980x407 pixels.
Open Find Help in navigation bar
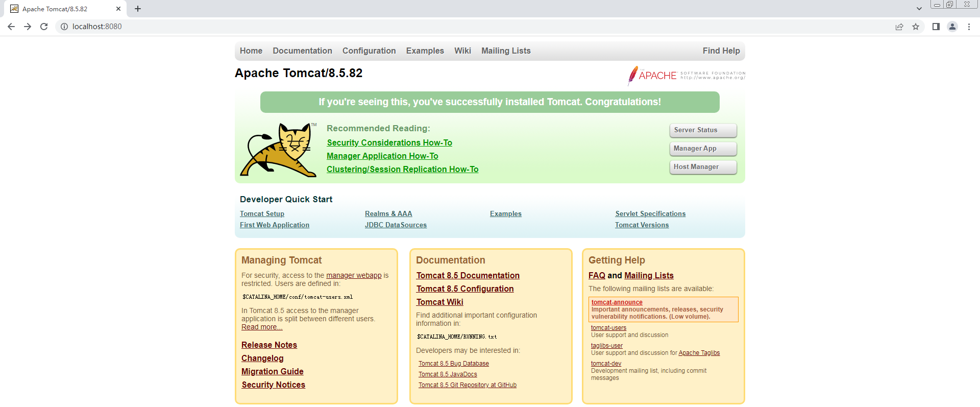tap(721, 51)
